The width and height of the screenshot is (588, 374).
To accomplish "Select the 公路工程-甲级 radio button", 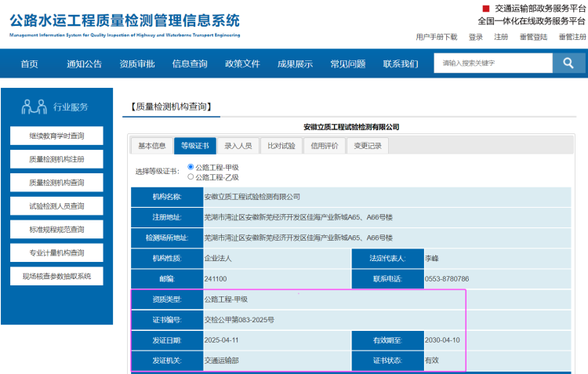I will pyautogui.click(x=191, y=167).
